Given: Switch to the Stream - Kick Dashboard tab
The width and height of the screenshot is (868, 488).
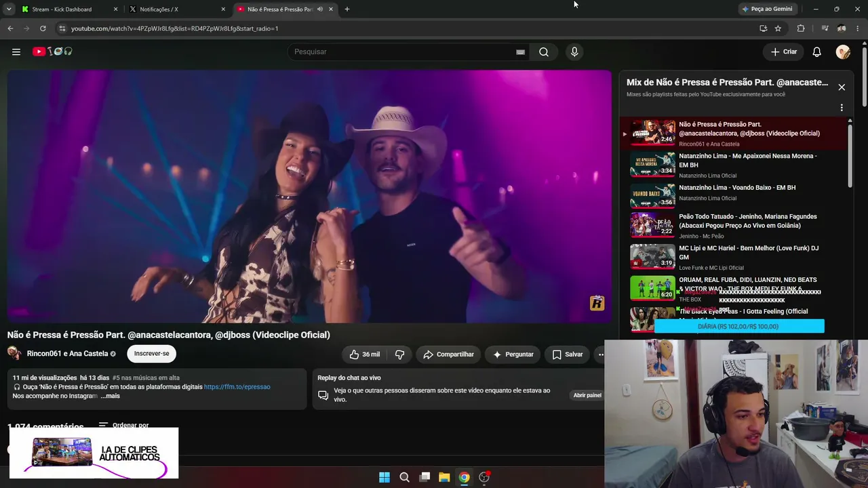Looking at the screenshot, I should (62, 9).
